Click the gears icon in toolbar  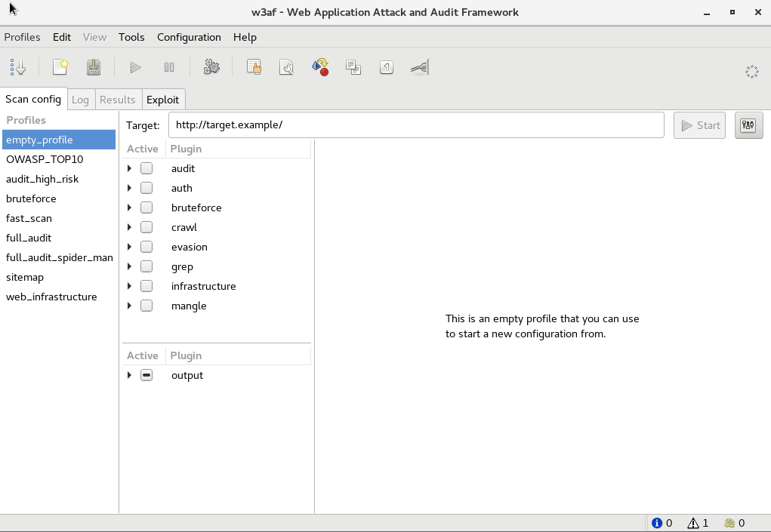tap(211, 68)
